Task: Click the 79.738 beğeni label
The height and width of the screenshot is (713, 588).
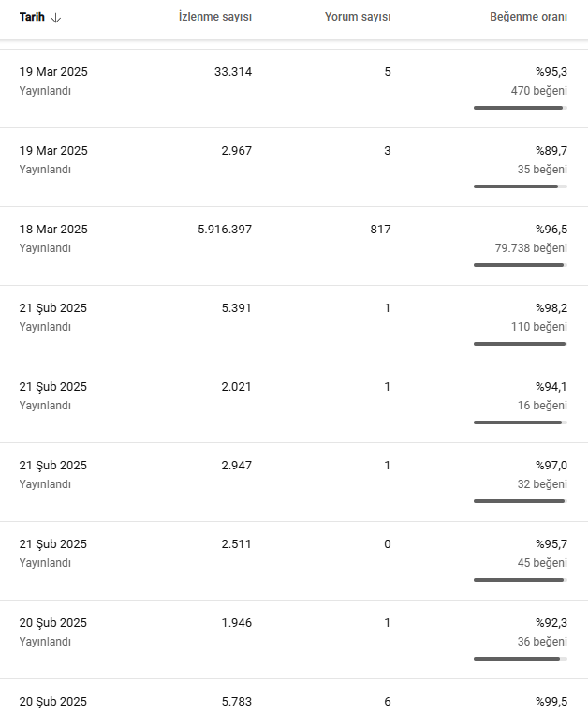Action: pos(531,248)
